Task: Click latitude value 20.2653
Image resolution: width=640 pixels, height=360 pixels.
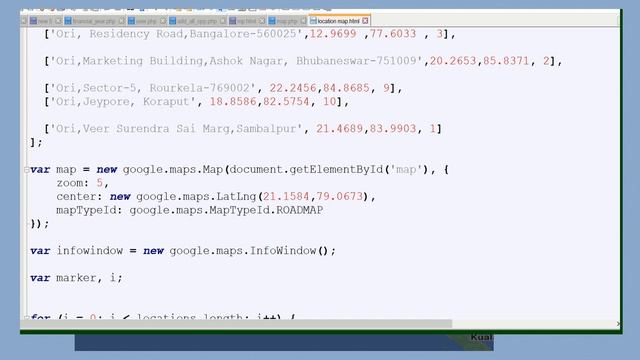Action: (453, 61)
